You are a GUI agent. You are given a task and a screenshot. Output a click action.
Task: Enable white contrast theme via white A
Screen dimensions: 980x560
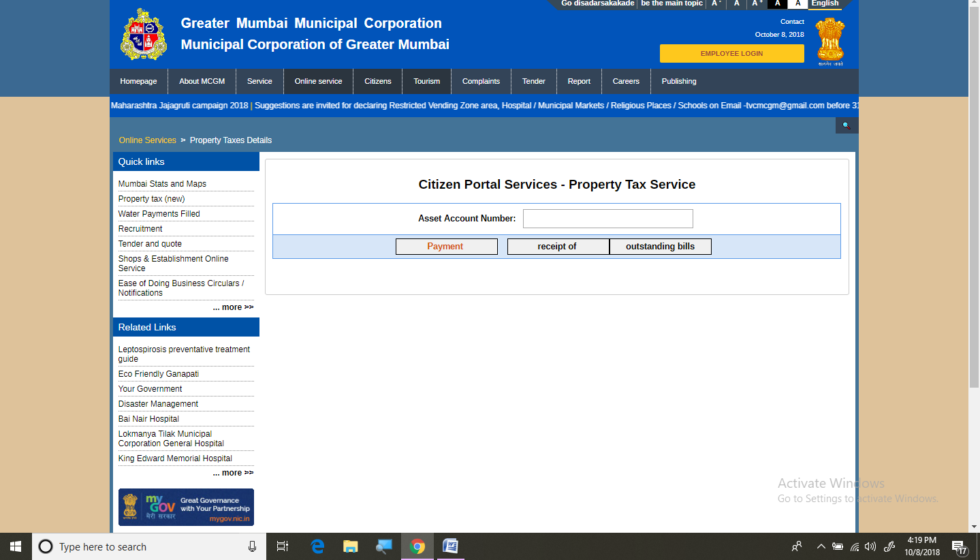pyautogui.click(x=797, y=3)
